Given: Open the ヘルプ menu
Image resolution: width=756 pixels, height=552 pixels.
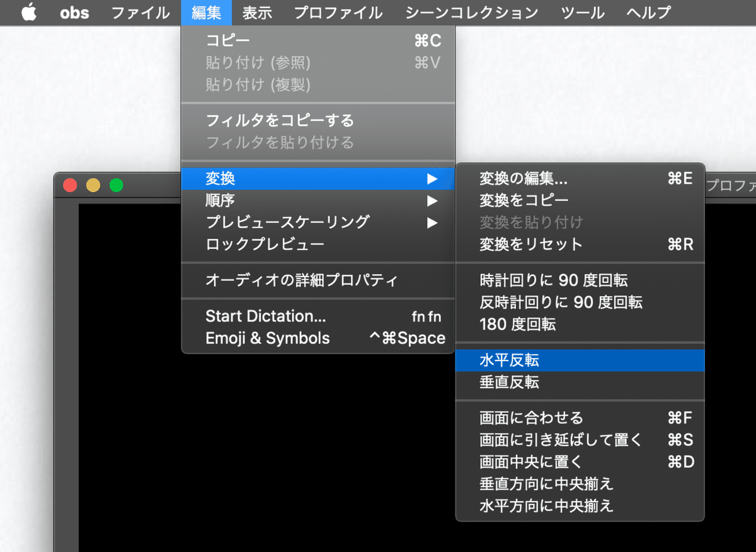Looking at the screenshot, I should (648, 12).
